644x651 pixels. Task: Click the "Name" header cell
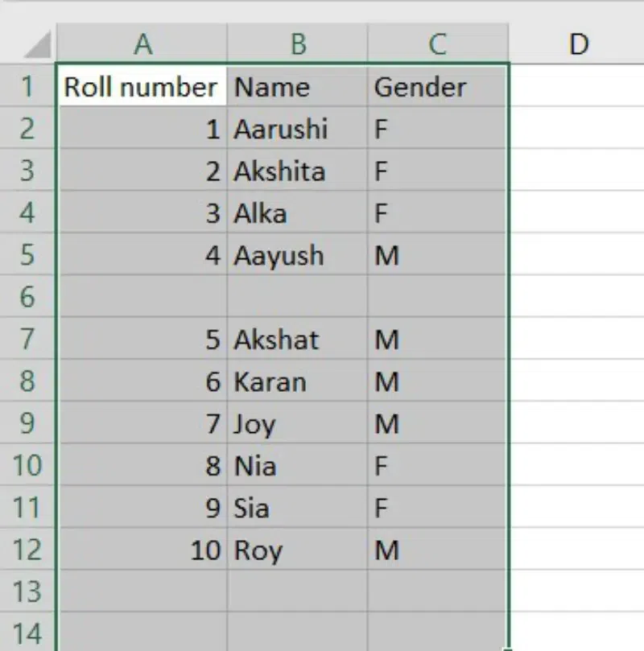[297, 87]
